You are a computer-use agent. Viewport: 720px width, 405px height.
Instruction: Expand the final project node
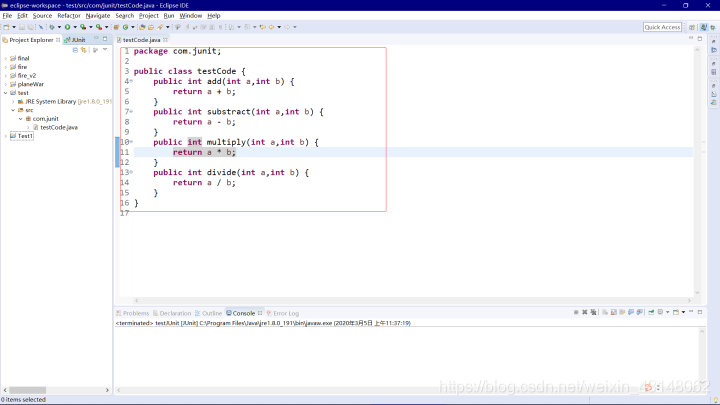point(6,58)
